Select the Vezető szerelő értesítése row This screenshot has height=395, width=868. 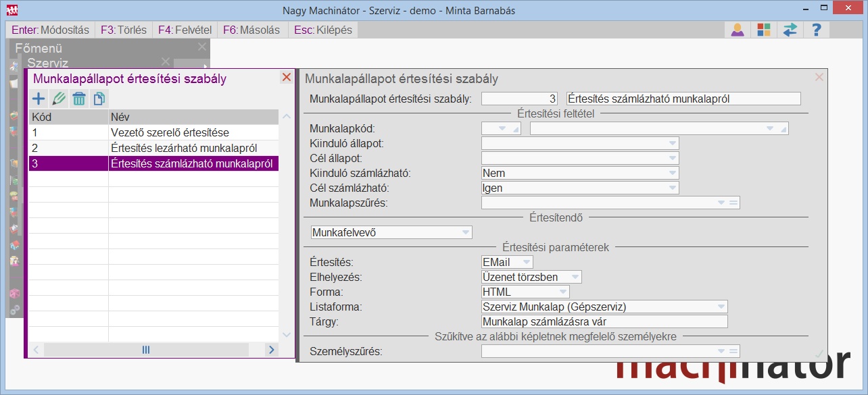(x=153, y=132)
